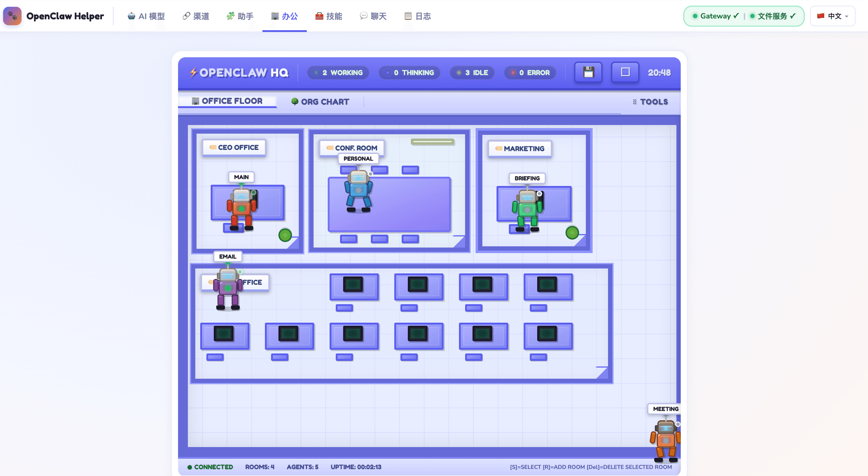Toggle the 0 ERROR status filter

click(x=530, y=72)
